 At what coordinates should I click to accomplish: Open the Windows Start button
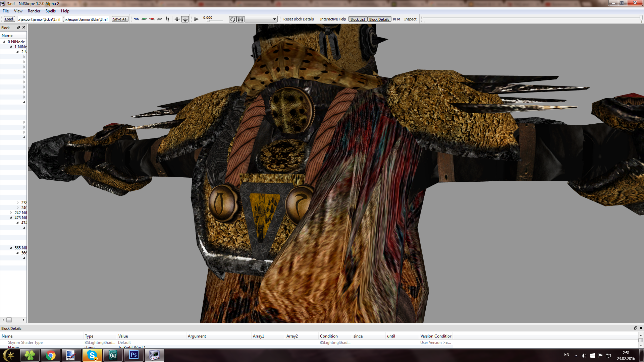pyautogui.click(x=9, y=355)
